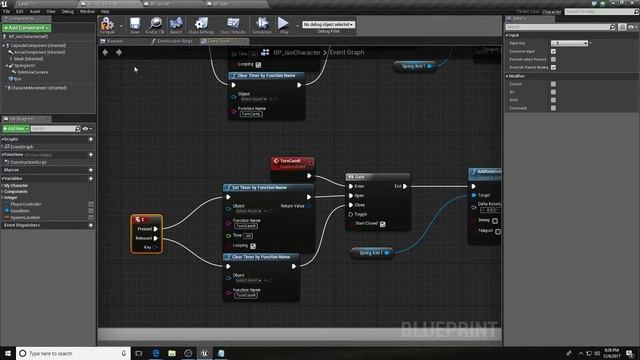Click the microphone icon in taskbar search
Screen dimensions: 640x360
123,353
